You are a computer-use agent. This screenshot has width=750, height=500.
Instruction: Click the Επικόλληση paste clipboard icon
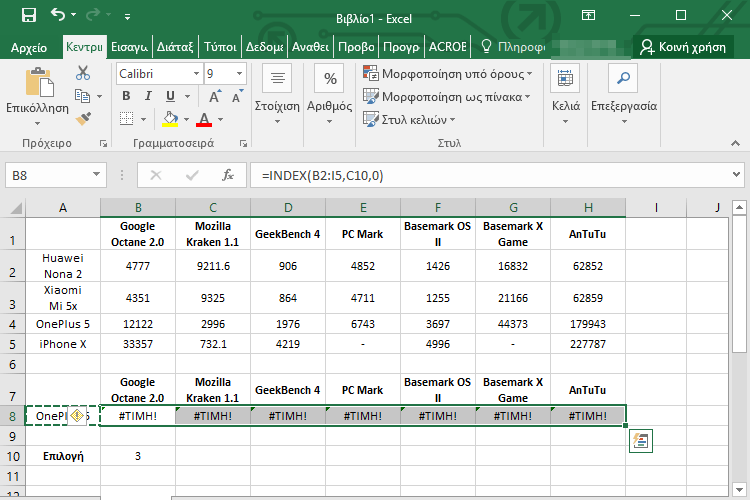pyautogui.click(x=39, y=83)
